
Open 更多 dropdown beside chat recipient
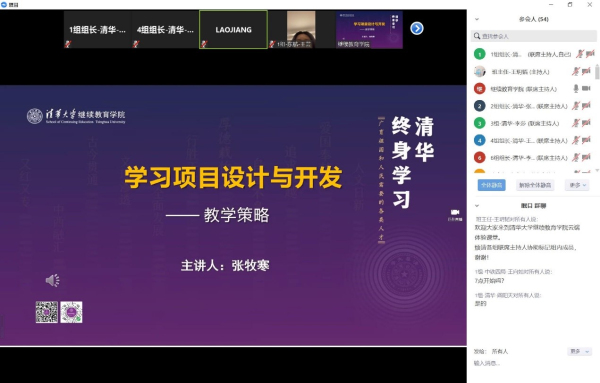(579, 351)
